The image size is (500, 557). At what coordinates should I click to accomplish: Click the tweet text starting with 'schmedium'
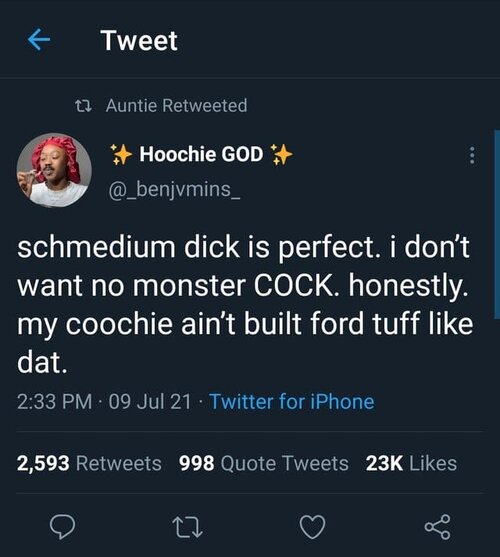coord(245,304)
